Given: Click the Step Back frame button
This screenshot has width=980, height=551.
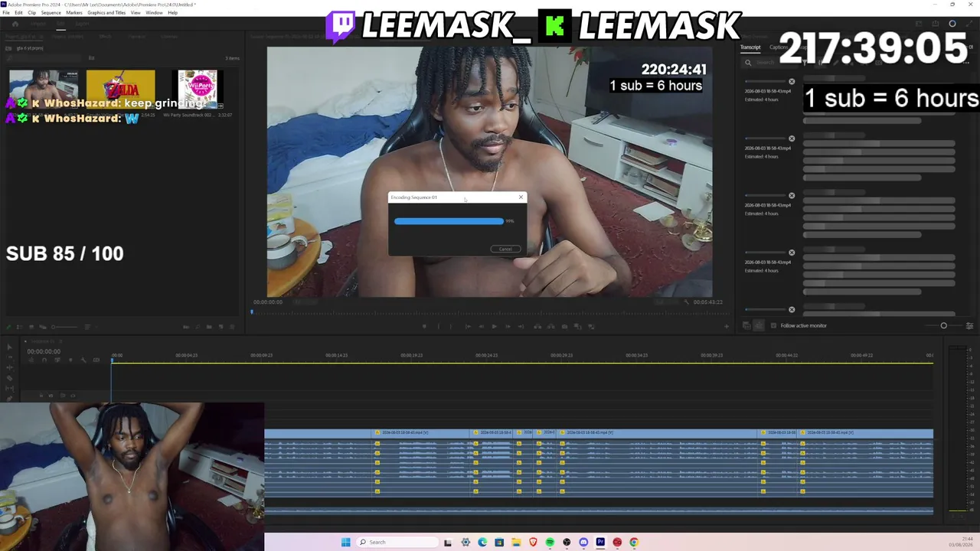Looking at the screenshot, I should point(481,327).
